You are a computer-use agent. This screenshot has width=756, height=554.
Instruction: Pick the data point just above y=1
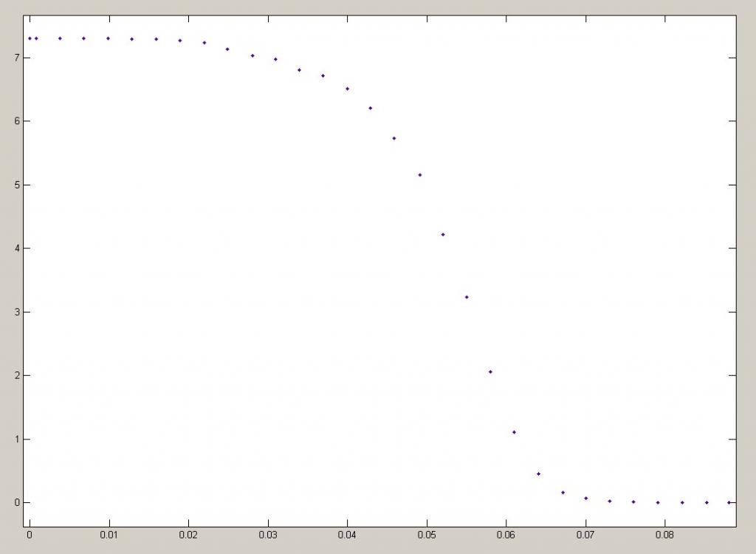[x=514, y=432]
